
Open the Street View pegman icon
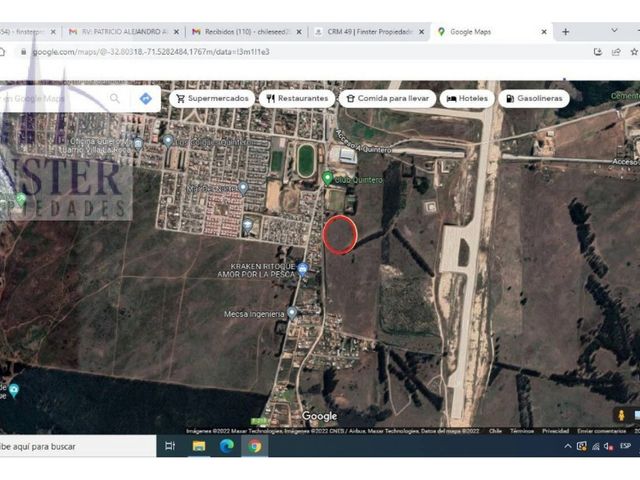621,415
